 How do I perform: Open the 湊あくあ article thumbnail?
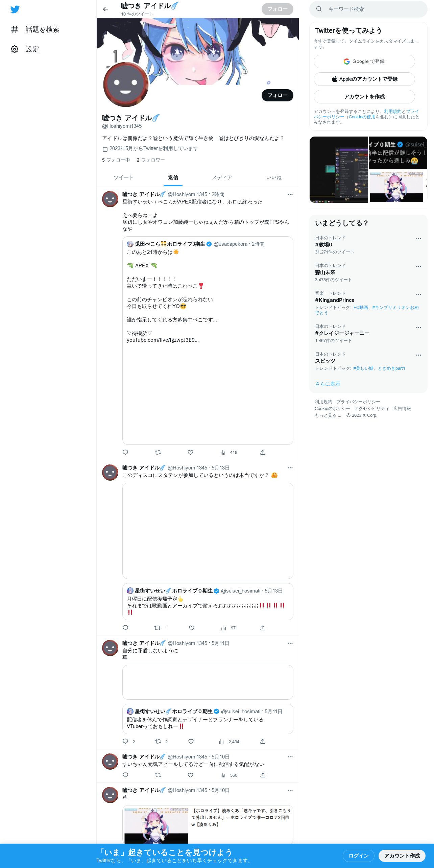click(x=156, y=825)
